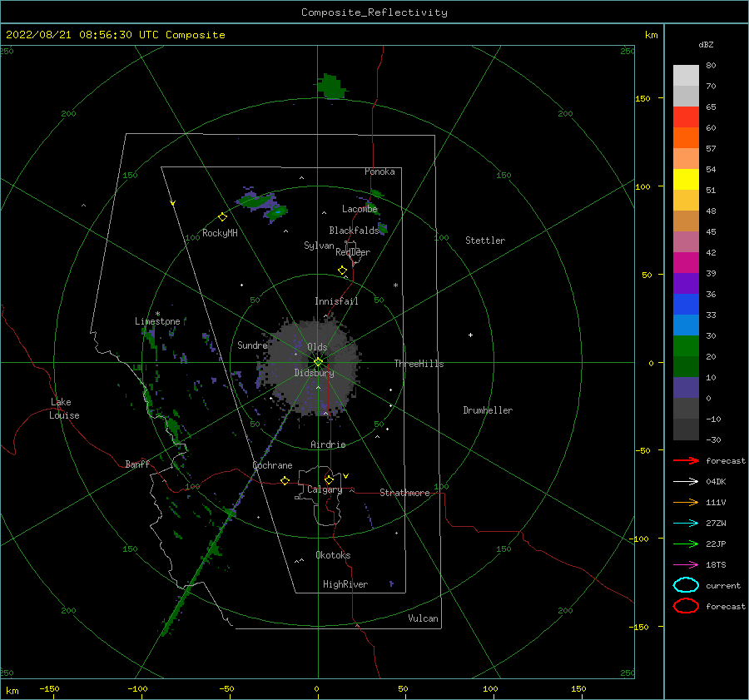Click the white 04DK arrow icon
Image resolution: width=749 pixels, height=700 pixels.
point(686,481)
